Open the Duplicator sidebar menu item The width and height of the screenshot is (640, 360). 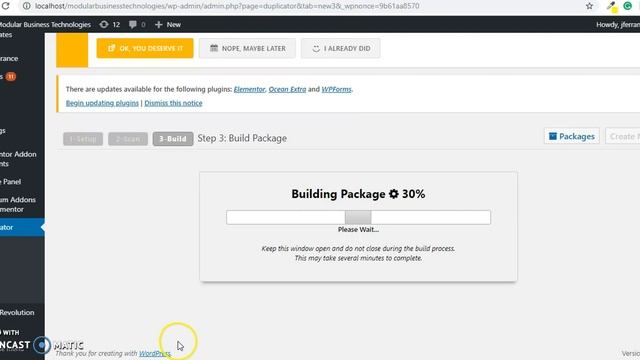[22, 227]
